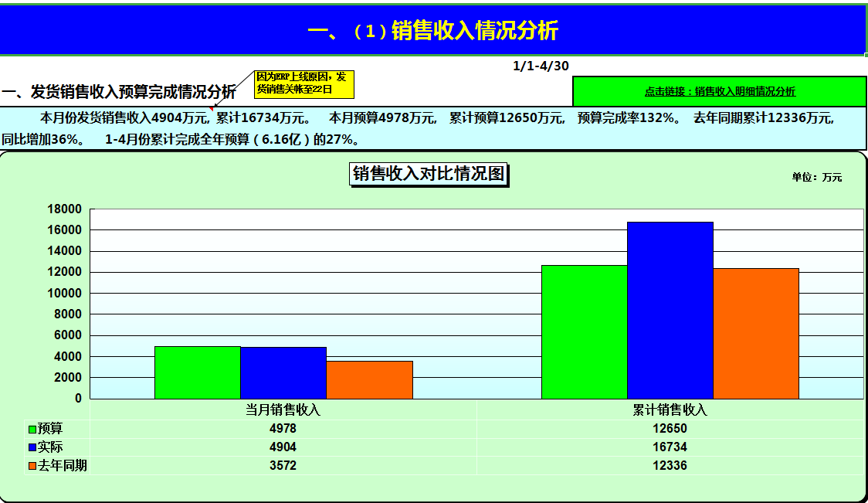Click the green bar for 累计销售收入
This screenshot has width=868, height=503.
click(584, 332)
